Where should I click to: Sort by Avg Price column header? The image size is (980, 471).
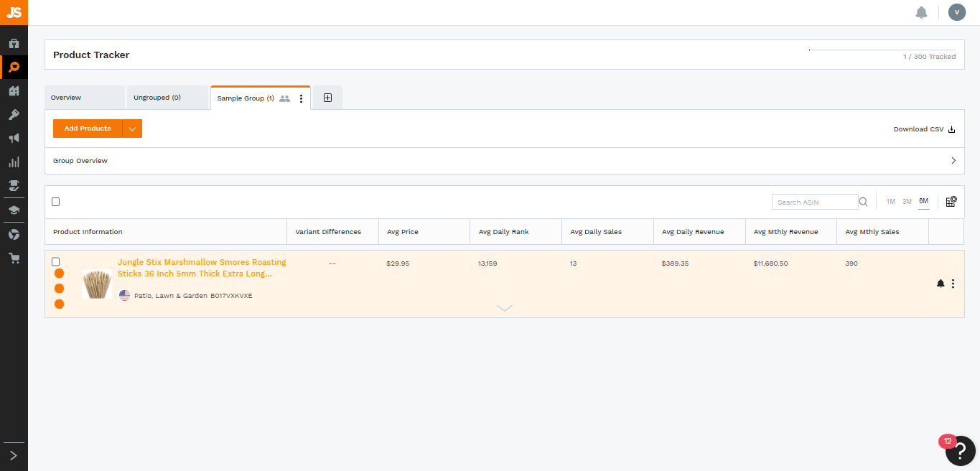(x=424, y=232)
